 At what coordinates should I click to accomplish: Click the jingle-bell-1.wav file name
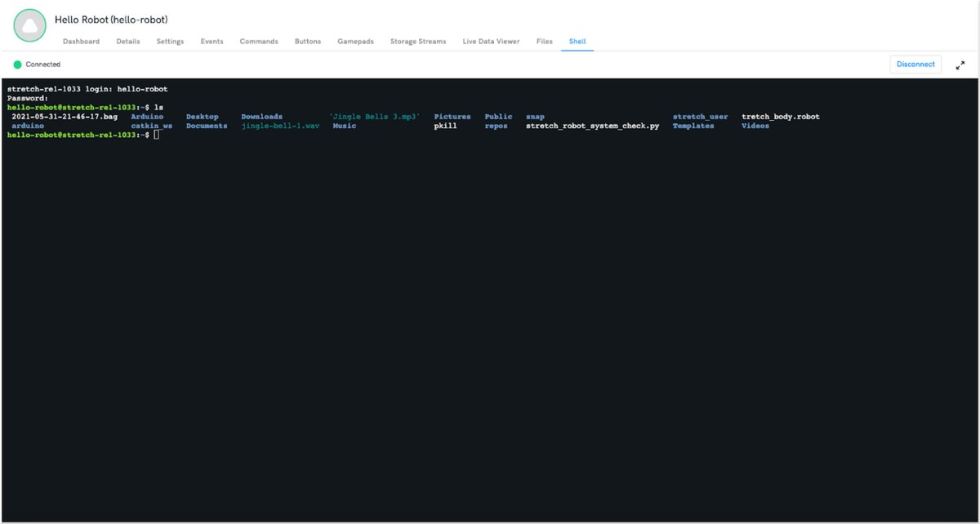(280, 126)
